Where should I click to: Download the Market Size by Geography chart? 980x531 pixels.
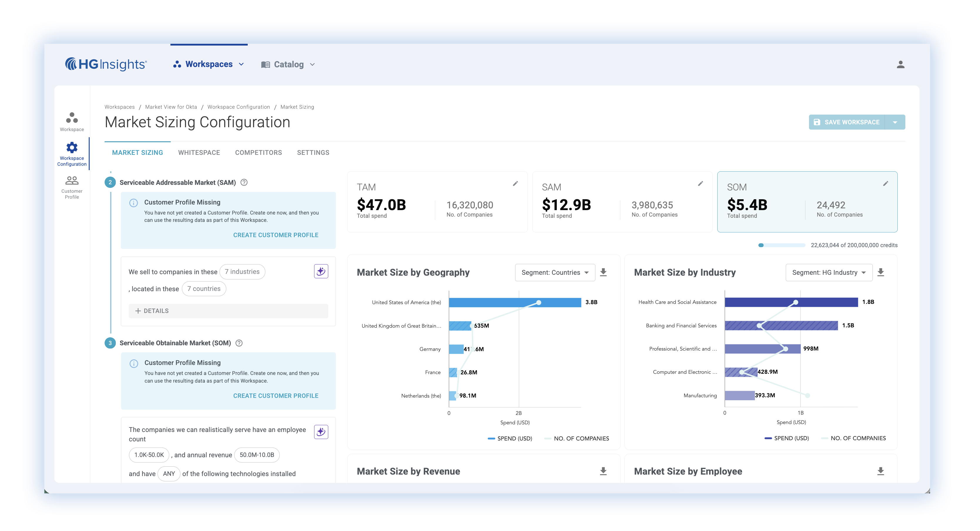[603, 272]
